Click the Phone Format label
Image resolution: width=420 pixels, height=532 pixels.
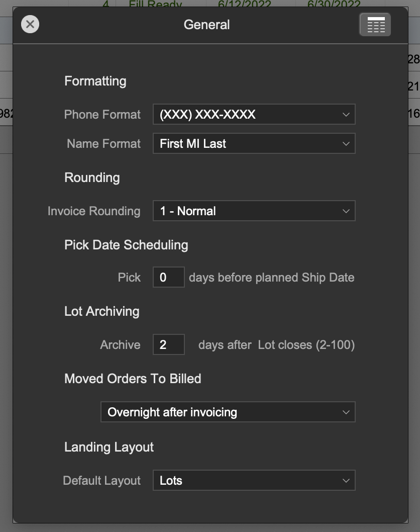pos(102,115)
